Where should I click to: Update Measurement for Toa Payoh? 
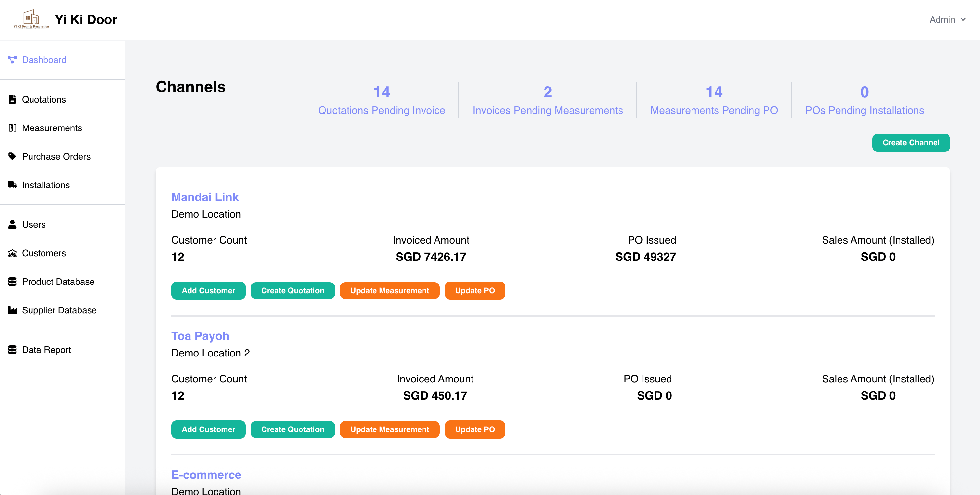389,429
